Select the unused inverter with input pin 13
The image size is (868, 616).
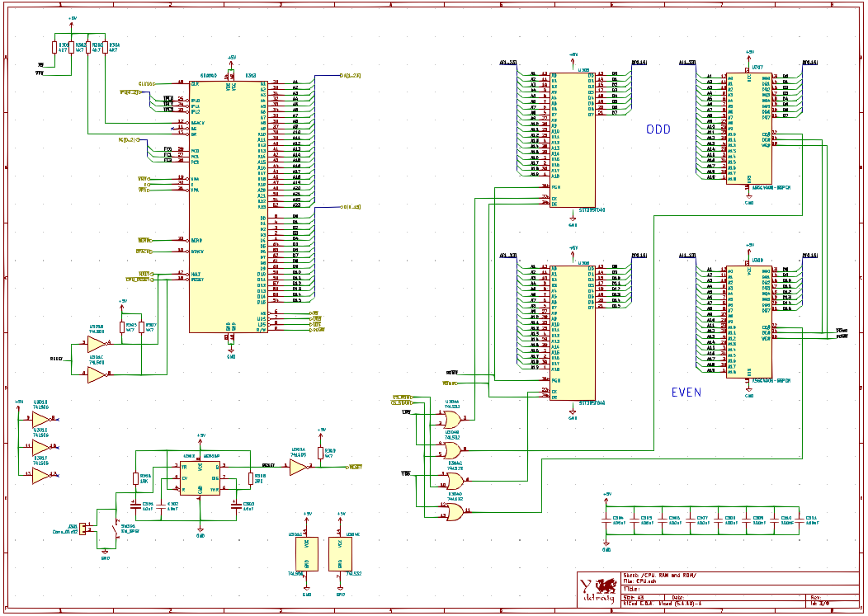click(x=41, y=475)
